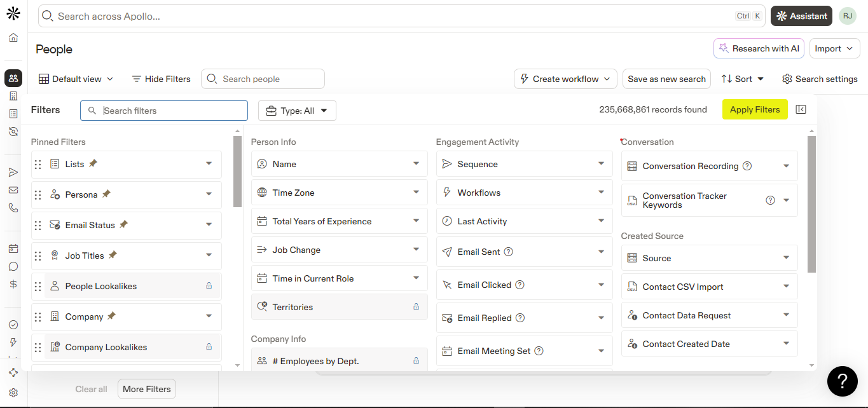Click the Apply Filters button
868x408 pixels.
[x=754, y=109]
